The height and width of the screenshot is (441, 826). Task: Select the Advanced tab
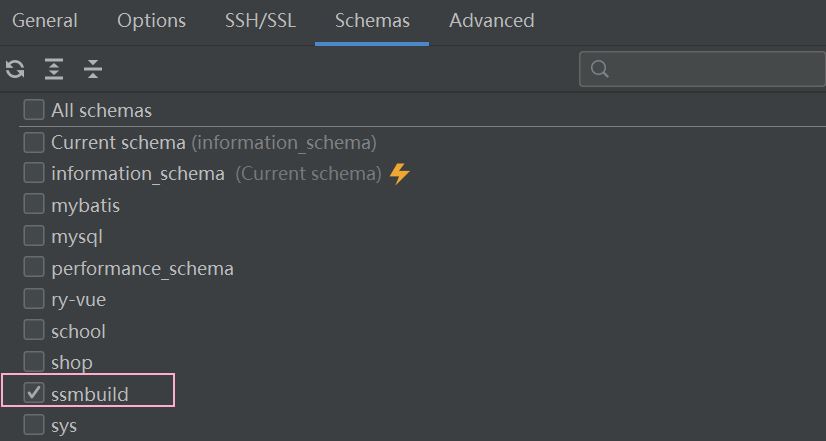click(491, 21)
